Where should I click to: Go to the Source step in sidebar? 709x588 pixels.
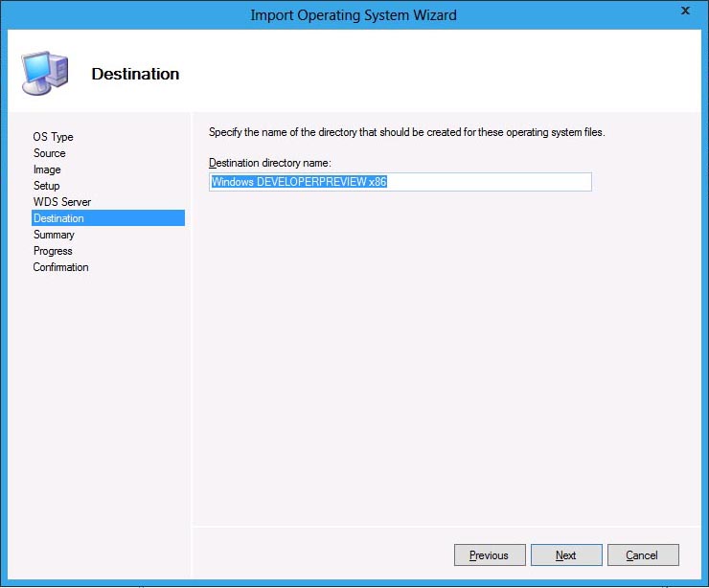pos(50,153)
